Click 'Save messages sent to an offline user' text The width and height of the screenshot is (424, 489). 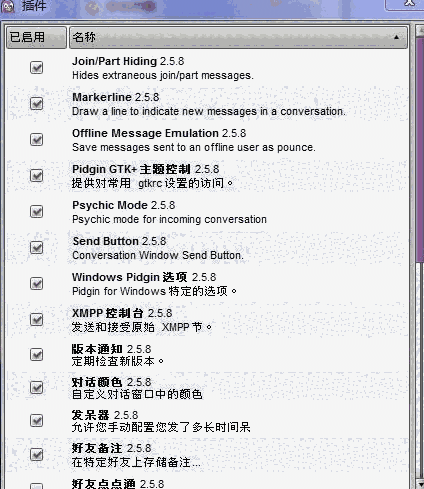pyautogui.click(x=194, y=147)
